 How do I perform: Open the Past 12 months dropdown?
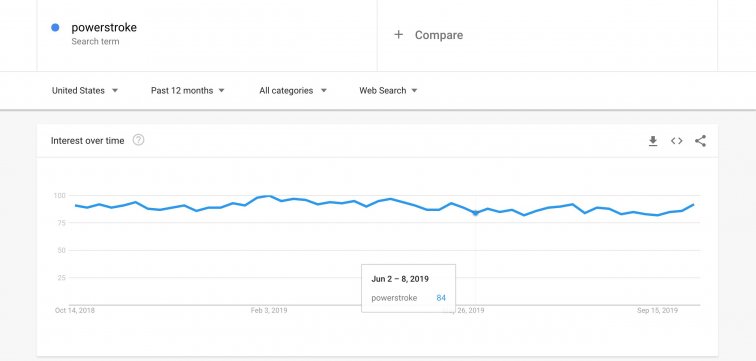click(x=188, y=91)
